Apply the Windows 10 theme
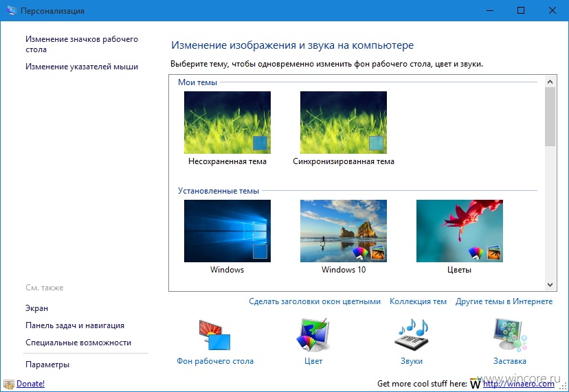The height and width of the screenshot is (392, 569). (x=344, y=231)
